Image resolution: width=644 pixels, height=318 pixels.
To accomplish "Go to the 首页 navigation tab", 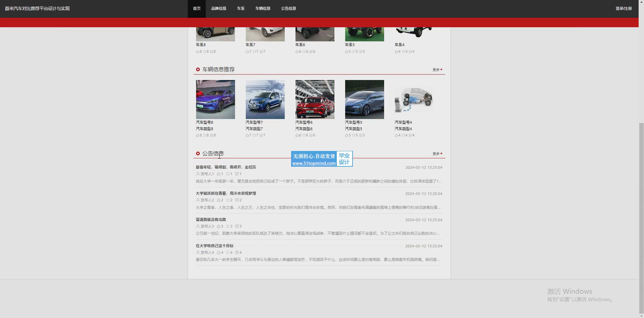I will [197, 8].
